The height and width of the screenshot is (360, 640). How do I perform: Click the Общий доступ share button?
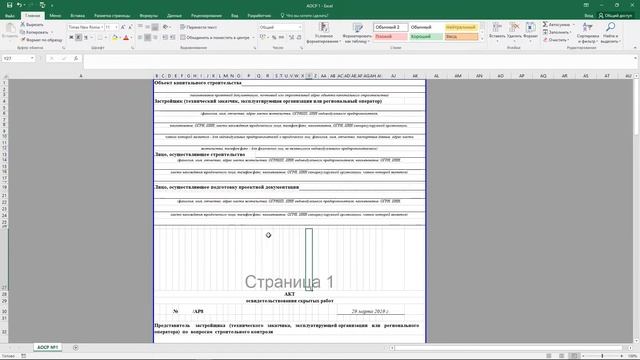click(x=615, y=16)
